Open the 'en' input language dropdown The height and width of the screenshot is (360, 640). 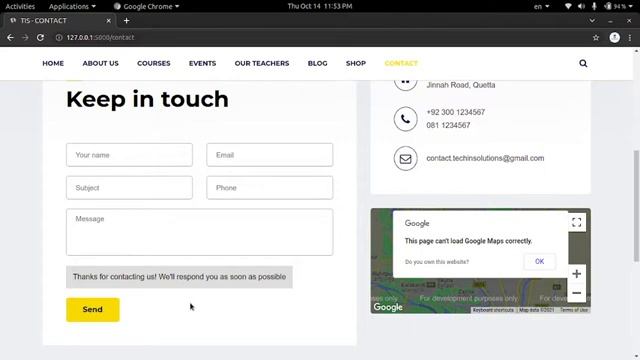point(541,6)
